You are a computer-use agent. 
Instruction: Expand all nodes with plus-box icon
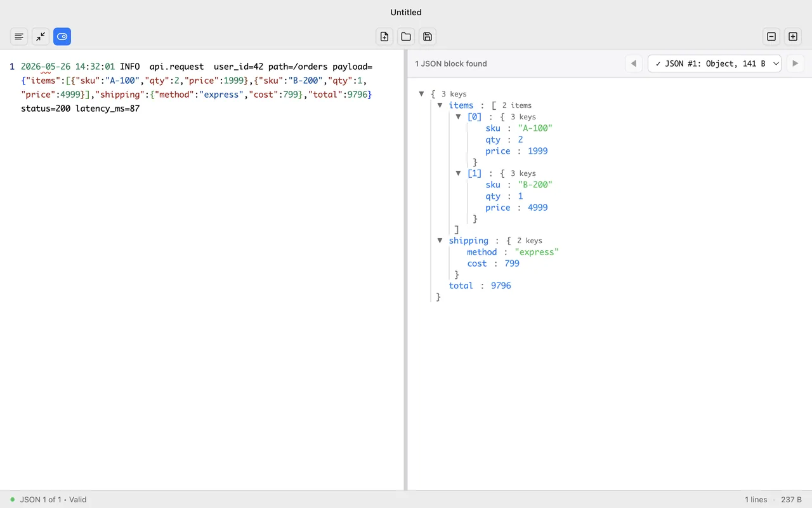(x=793, y=37)
